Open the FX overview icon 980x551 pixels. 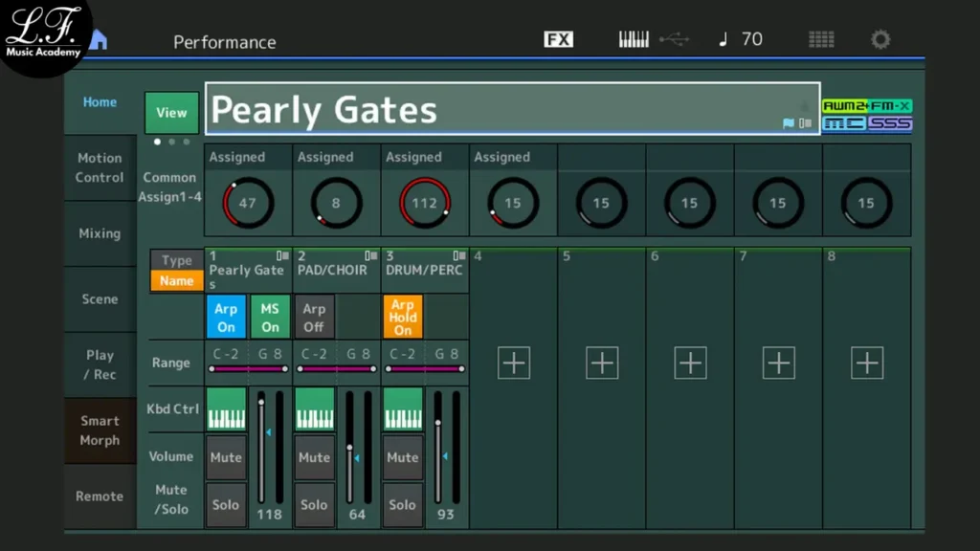click(x=558, y=39)
